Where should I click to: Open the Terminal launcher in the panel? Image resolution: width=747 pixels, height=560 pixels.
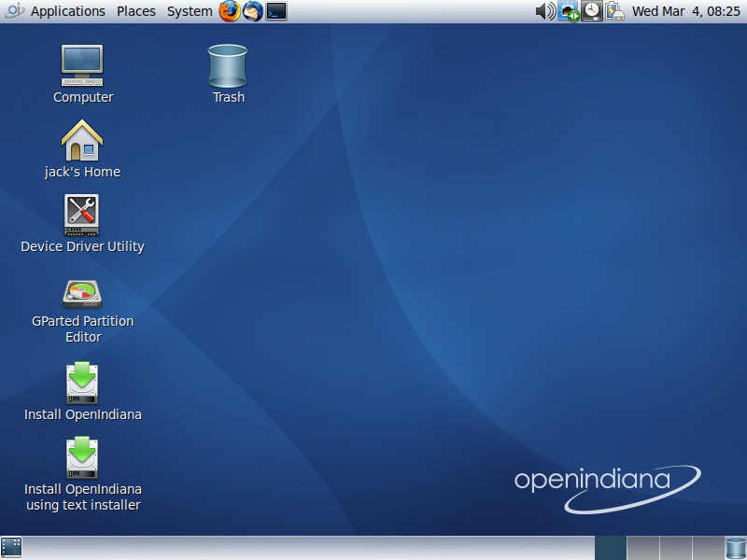coord(276,11)
